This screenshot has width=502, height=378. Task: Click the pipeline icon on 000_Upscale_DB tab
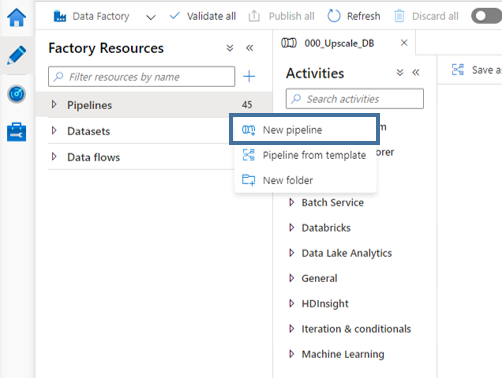coord(289,43)
